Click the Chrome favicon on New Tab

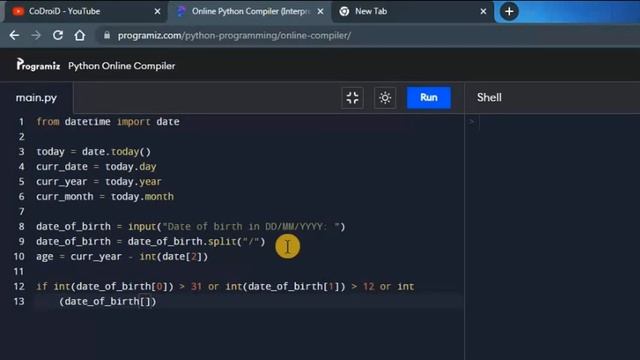(344, 11)
